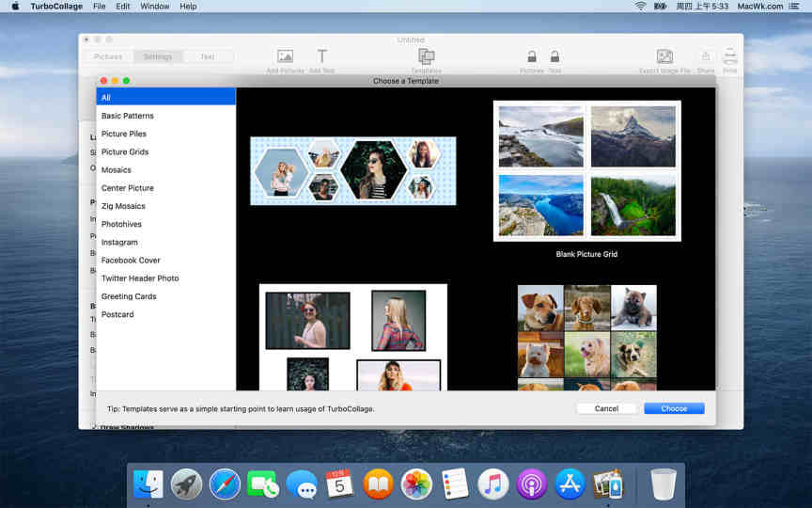This screenshot has height=508, width=812.
Task: Select the Picture Grids category
Action: pos(165,151)
